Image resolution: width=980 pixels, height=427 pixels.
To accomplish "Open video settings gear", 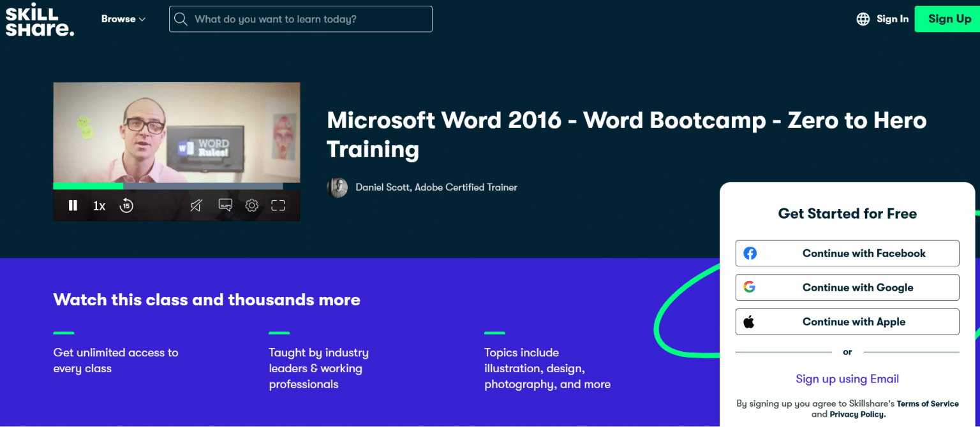I will [x=252, y=205].
